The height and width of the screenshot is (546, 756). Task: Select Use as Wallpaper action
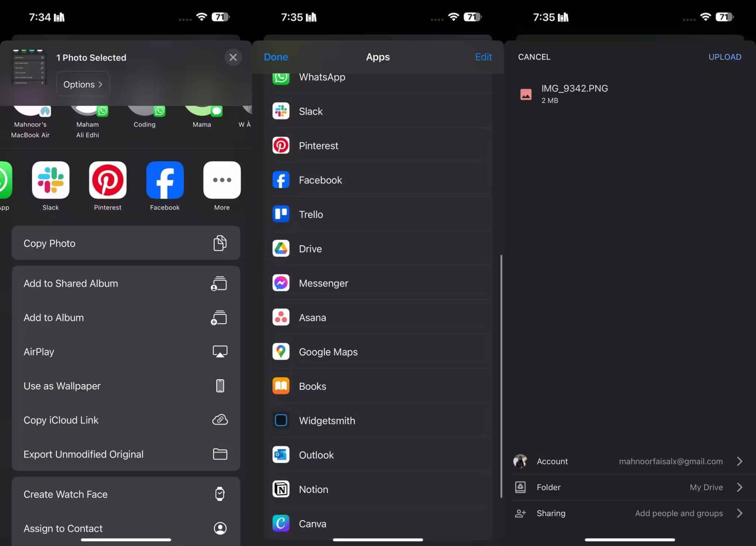click(126, 386)
